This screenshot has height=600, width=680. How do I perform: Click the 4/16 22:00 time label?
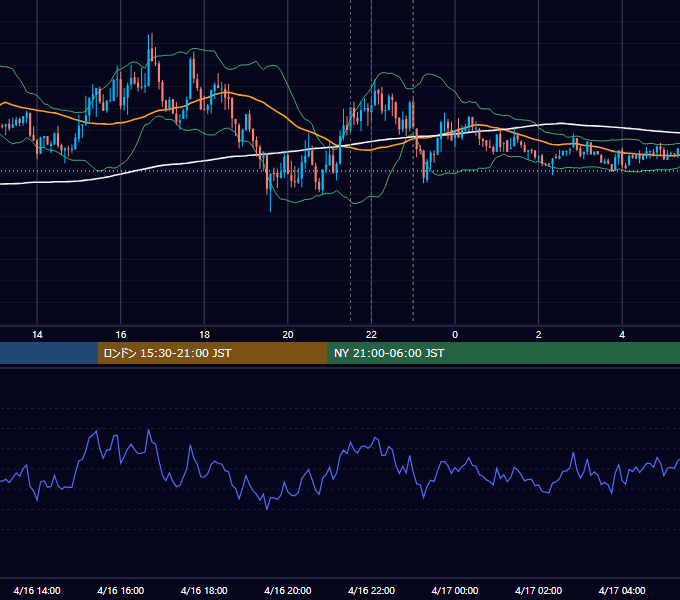click(x=371, y=590)
